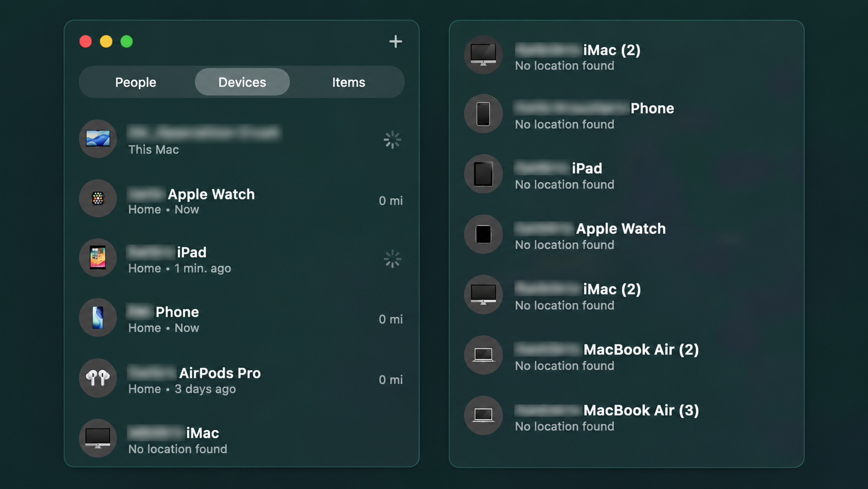
Task: Click the 0 mi distance for Phone
Action: (390, 319)
